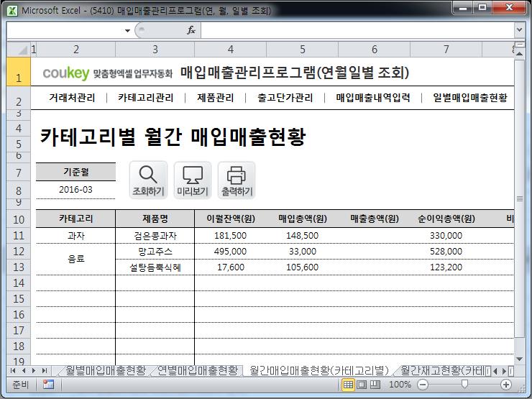The height and width of the screenshot is (399, 532).
Task: Click the coukey logo
Action: tap(66, 73)
